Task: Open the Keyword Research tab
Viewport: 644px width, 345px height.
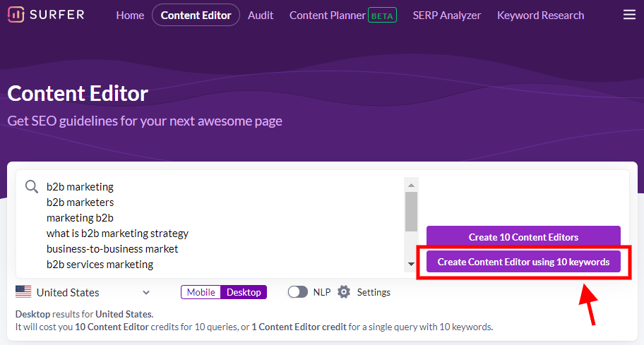Action: [540, 16]
